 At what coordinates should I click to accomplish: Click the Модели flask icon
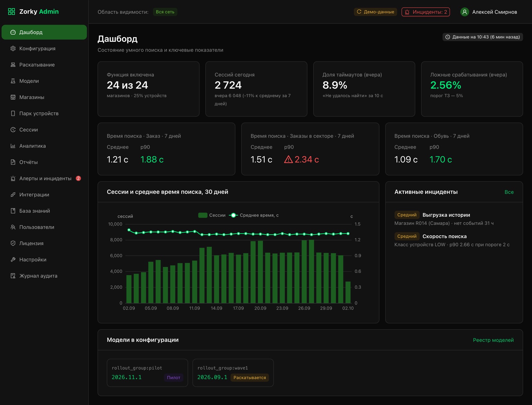13,81
